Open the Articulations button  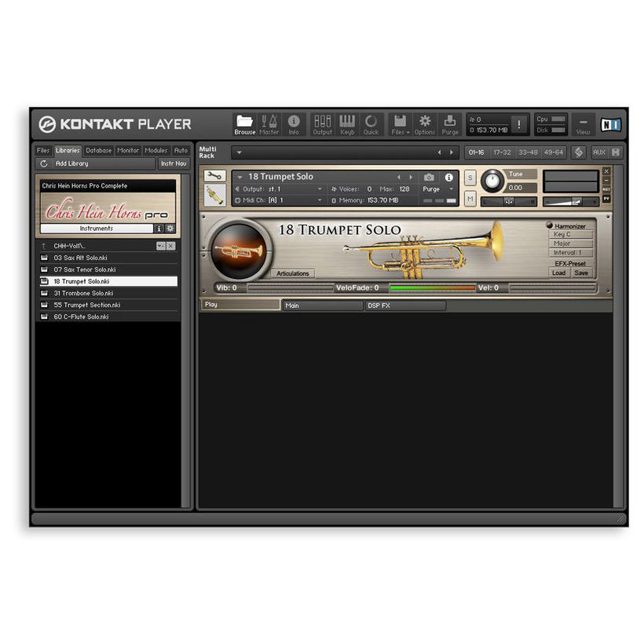tap(292, 273)
